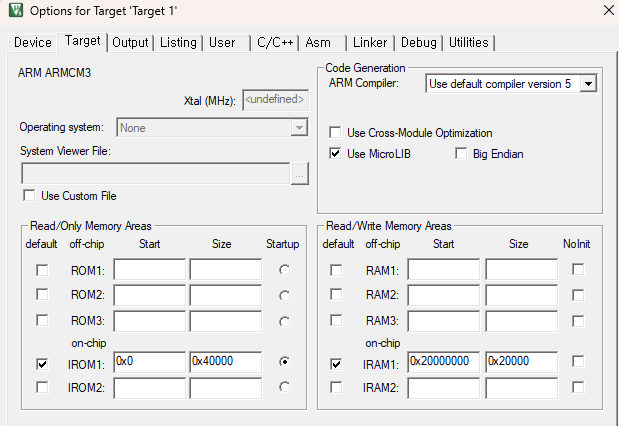Click the IRAM2 Size field
Viewport: 619px width, 426px height.
point(521,388)
